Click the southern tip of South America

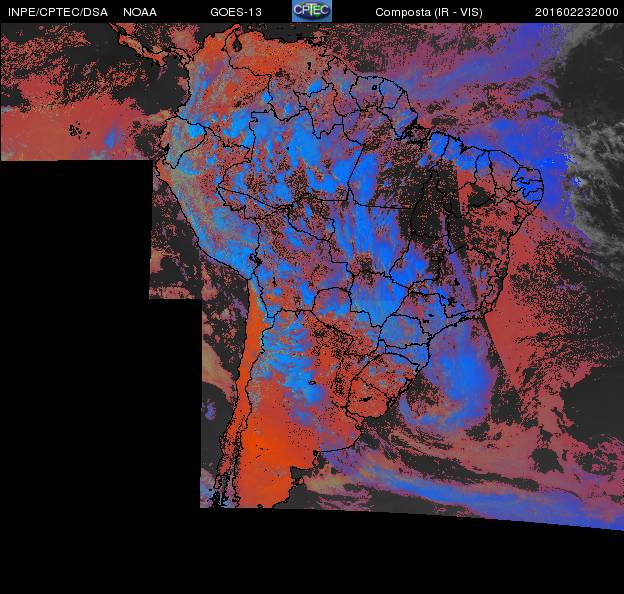pyautogui.click(x=240, y=497)
